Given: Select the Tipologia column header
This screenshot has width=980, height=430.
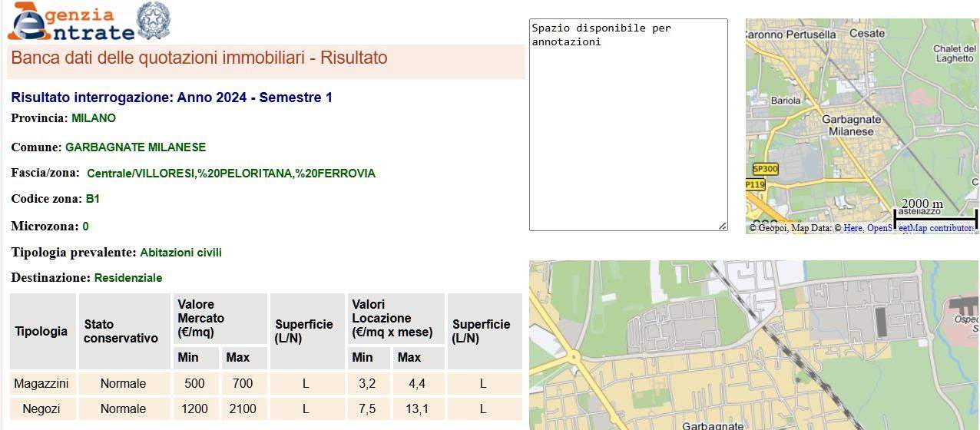Looking at the screenshot, I should 42,331.
